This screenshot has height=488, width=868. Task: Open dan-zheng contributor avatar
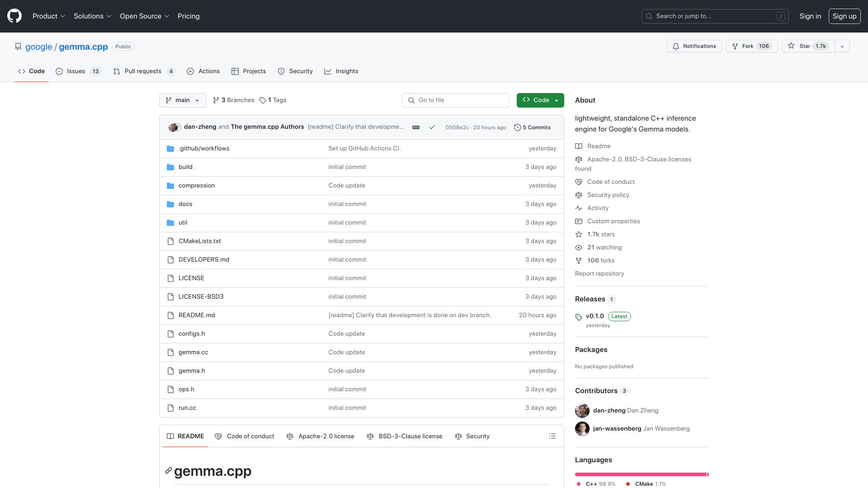click(582, 411)
